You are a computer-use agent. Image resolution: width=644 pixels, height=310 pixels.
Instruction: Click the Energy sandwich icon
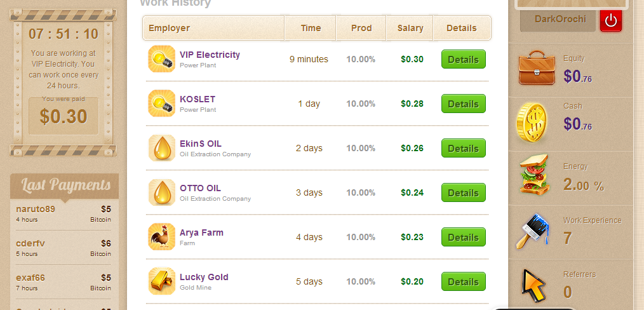click(x=533, y=175)
